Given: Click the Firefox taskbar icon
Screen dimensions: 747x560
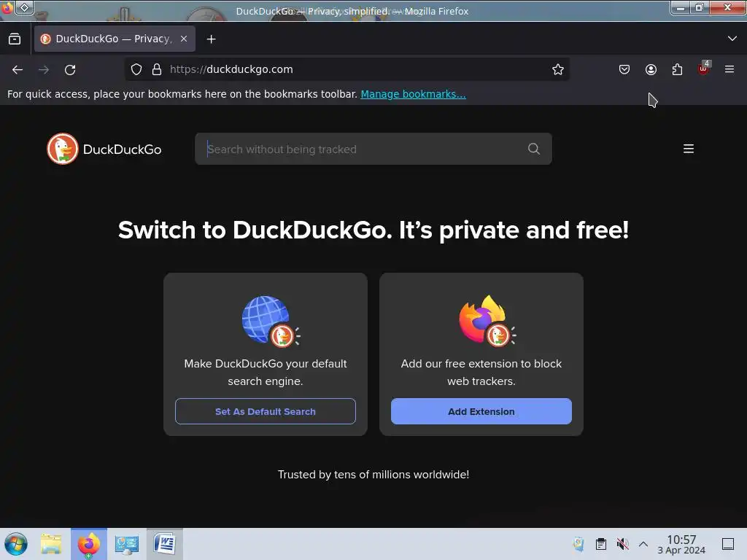Looking at the screenshot, I should pyautogui.click(x=88, y=544).
